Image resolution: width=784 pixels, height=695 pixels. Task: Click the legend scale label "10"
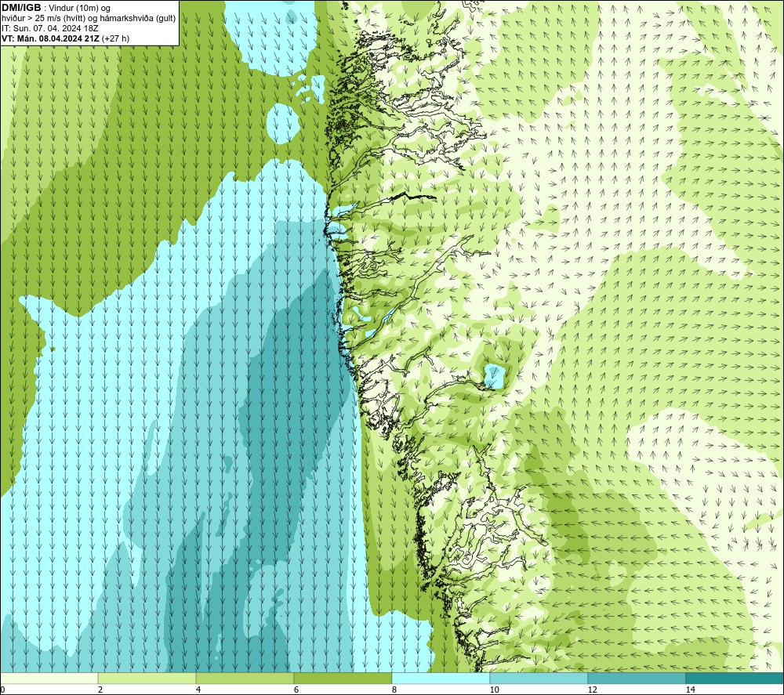[x=494, y=690]
